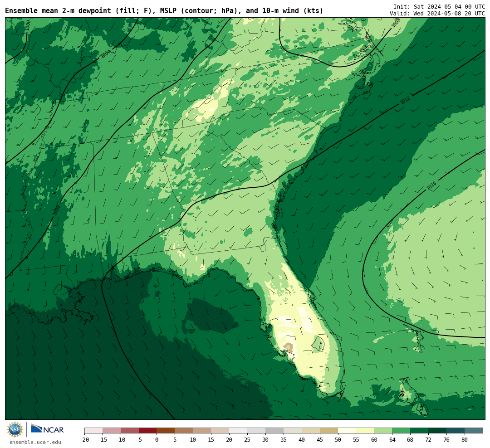Click the colorbar tick label 40
The image size is (490, 448).
pyautogui.click(x=302, y=440)
